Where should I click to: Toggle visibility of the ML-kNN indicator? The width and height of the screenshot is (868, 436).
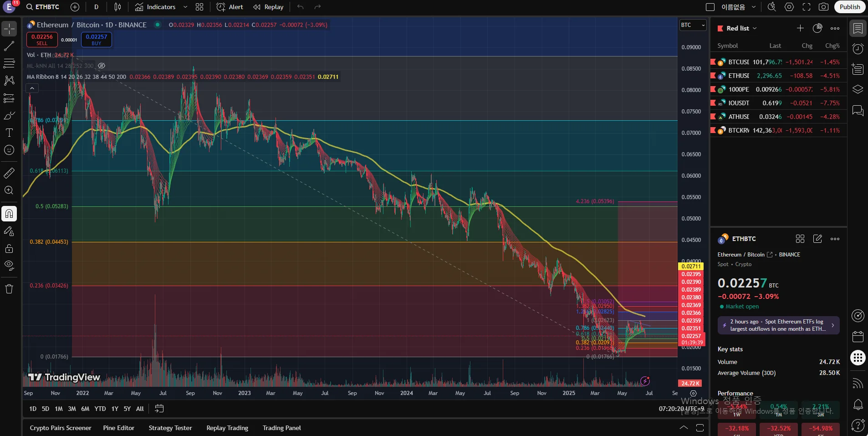click(x=102, y=66)
